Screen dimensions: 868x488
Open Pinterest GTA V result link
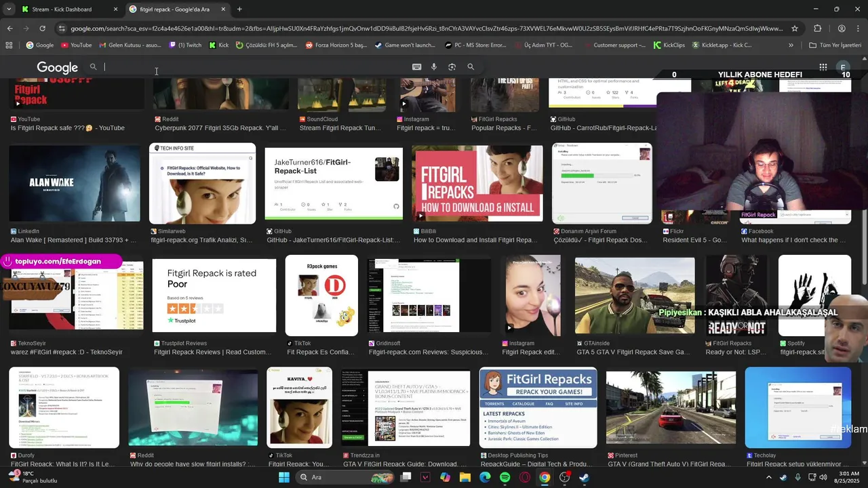coord(671,464)
